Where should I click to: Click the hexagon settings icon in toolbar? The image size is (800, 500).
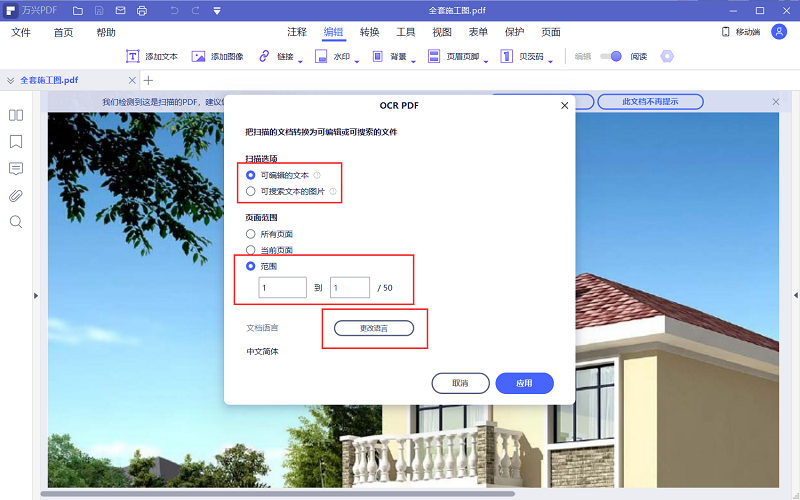[667, 56]
